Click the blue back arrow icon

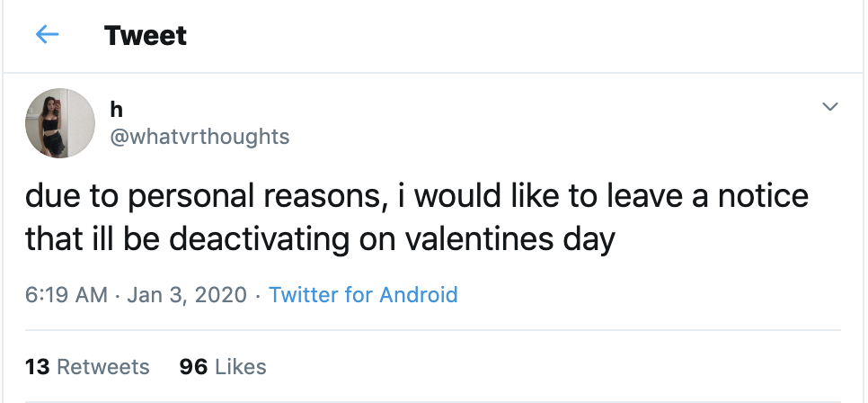47,35
